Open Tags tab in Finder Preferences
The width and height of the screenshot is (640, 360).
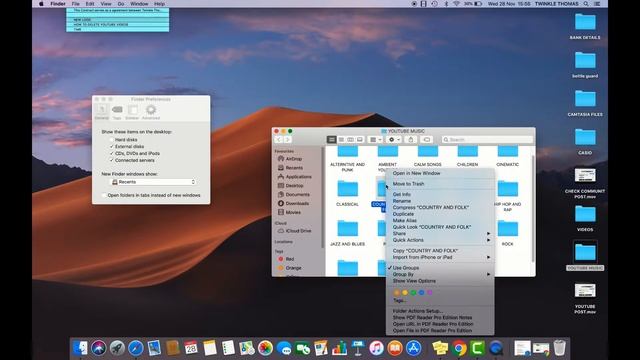[117, 112]
